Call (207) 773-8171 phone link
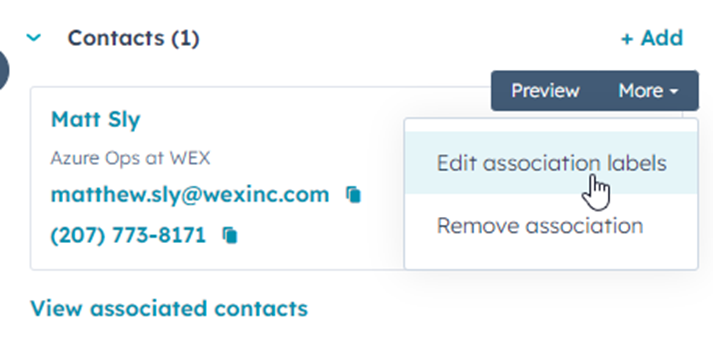 [128, 235]
